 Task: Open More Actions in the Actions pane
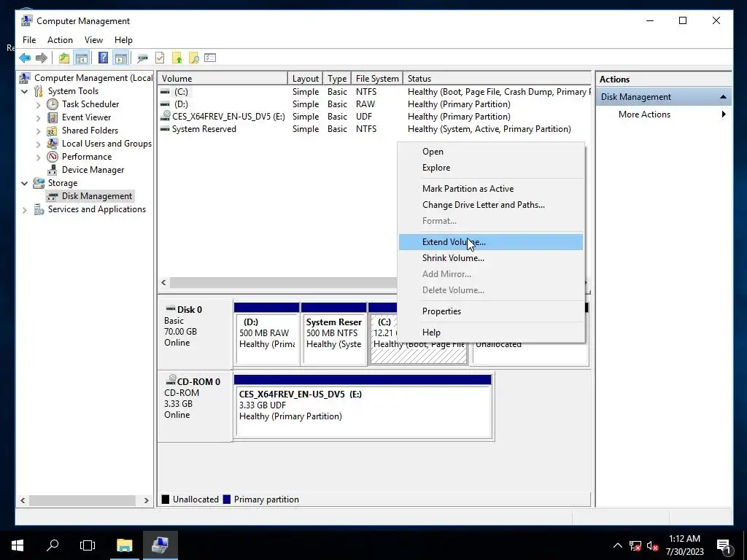click(664, 114)
